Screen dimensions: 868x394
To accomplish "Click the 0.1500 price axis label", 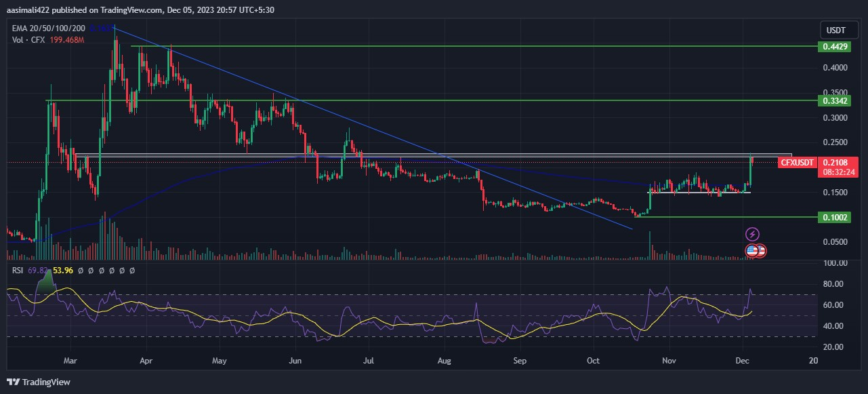I will pos(833,193).
